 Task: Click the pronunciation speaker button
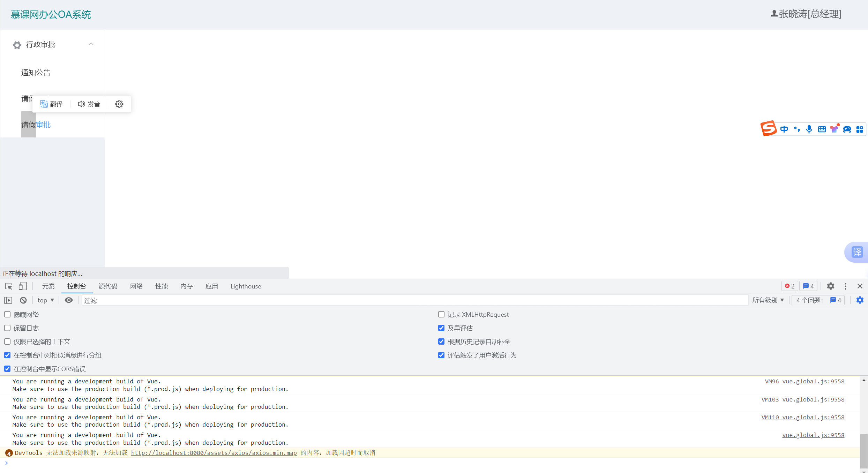[x=89, y=104]
